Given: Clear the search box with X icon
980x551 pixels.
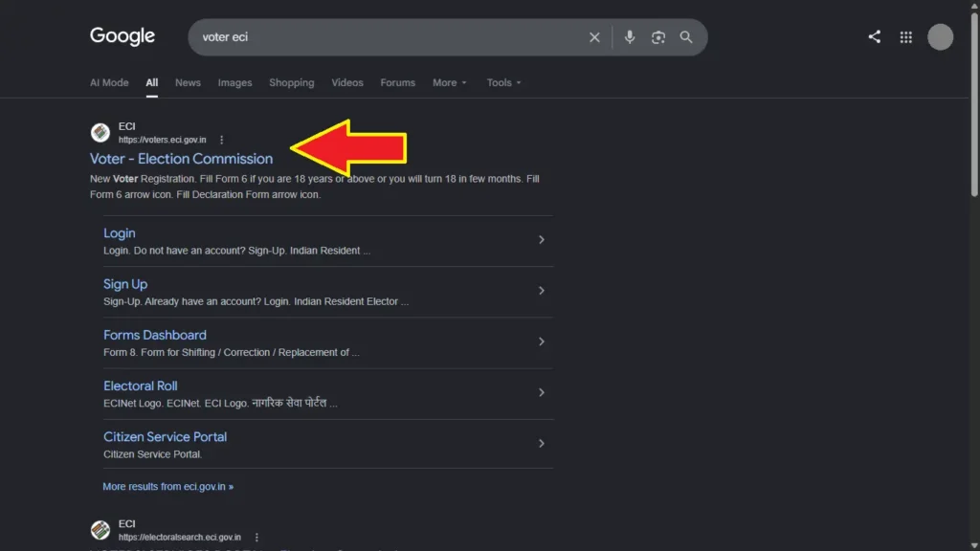Looking at the screenshot, I should coord(594,37).
